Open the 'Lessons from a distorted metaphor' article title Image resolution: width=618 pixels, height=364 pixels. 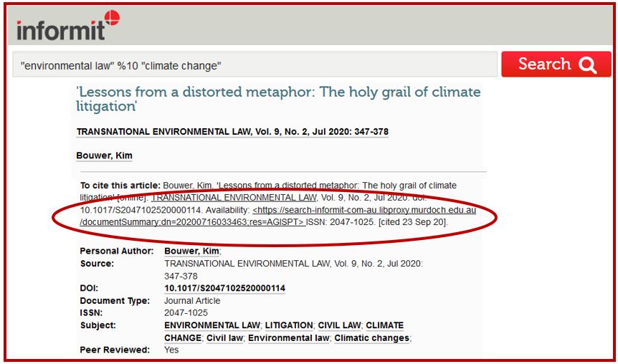click(x=278, y=99)
